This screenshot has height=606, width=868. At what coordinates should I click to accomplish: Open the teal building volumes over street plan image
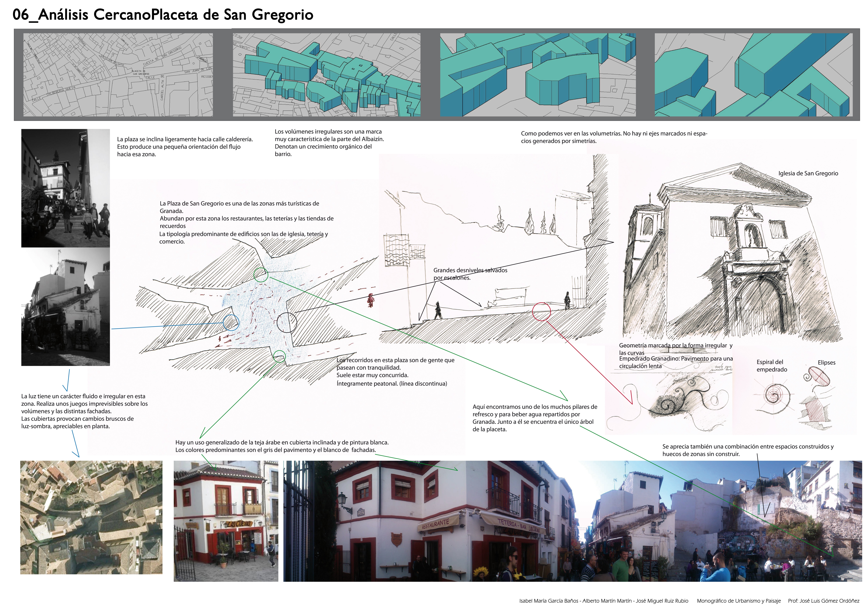click(x=327, y=75)
